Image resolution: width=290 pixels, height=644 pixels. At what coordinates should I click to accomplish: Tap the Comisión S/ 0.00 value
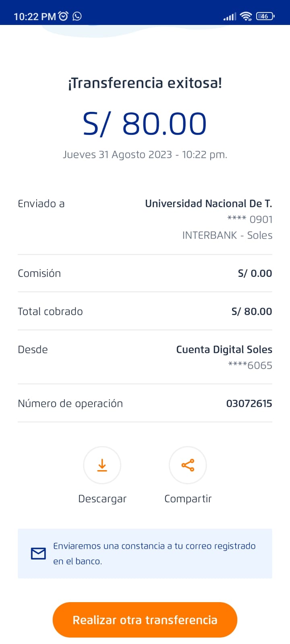pos(255,273)
